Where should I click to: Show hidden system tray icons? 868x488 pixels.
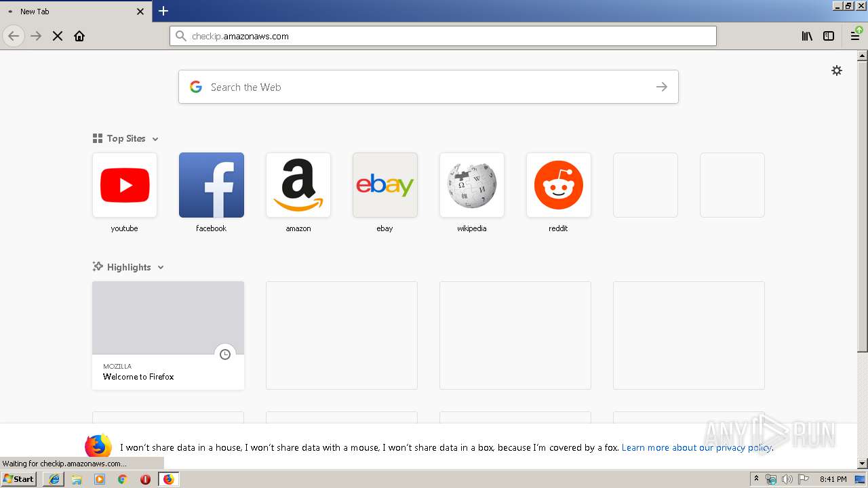[756, 479]
